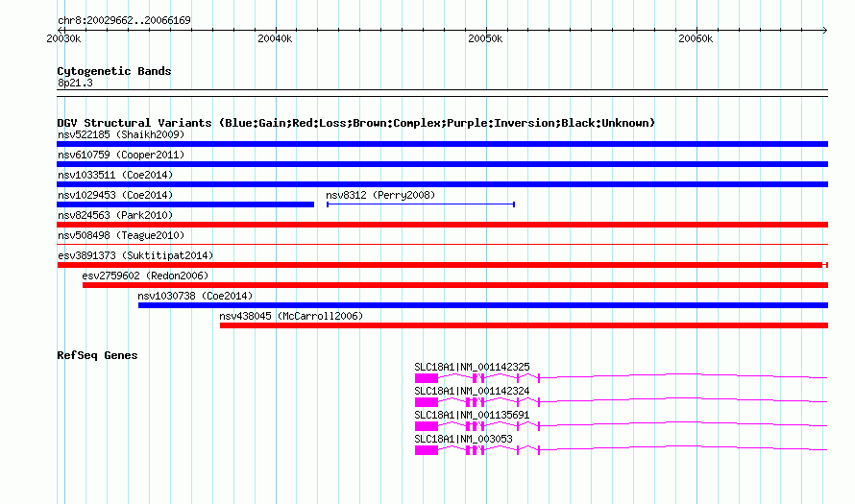Click the nsv508498 (Teague2010) label

coord(121,235)
